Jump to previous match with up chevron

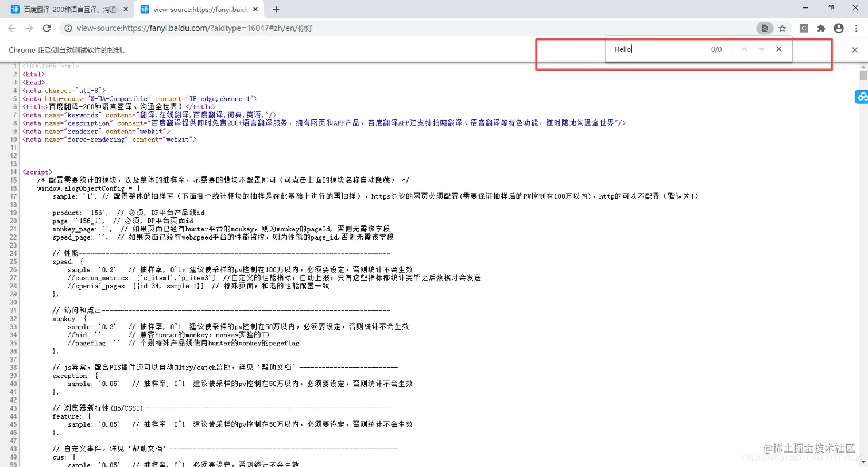pos(743,49)
